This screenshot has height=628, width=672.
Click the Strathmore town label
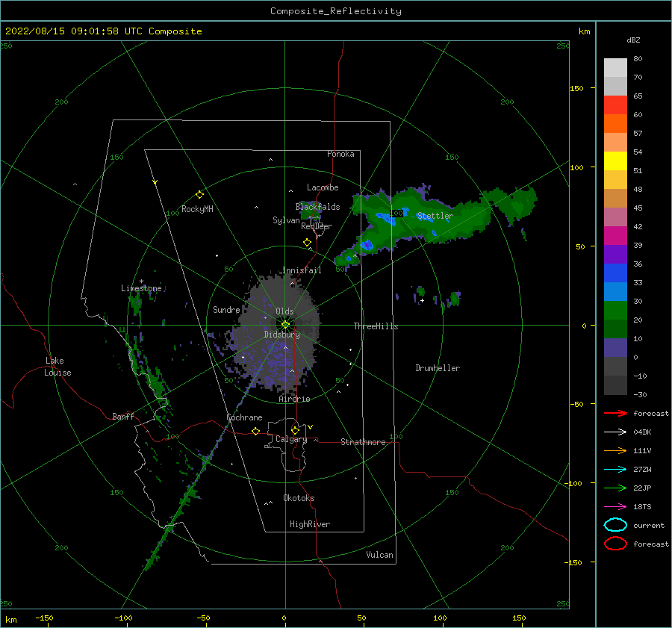[x=363, y=442]
